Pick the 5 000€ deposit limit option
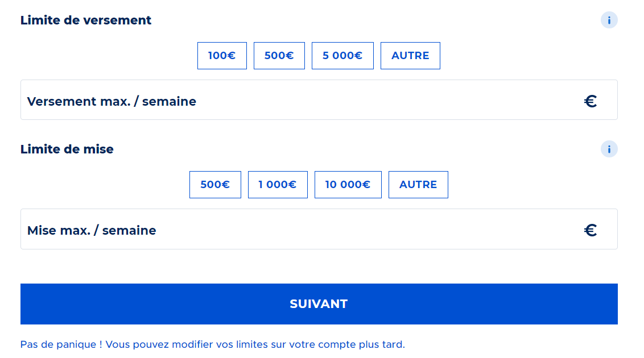 (x=342, y=56)
